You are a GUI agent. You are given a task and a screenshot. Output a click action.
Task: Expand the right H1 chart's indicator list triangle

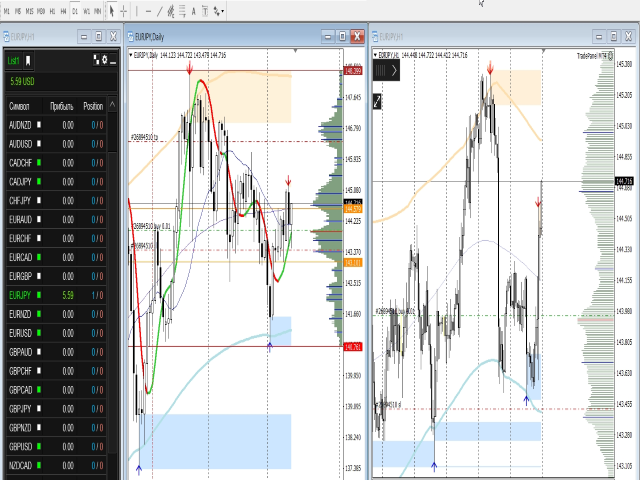coord(375,55)
